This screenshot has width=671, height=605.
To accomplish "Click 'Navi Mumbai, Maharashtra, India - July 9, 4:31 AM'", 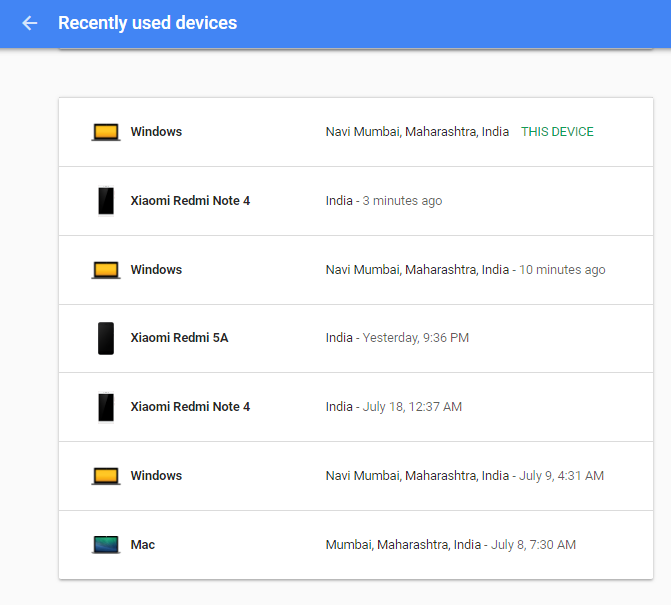I will click(465, 475).
